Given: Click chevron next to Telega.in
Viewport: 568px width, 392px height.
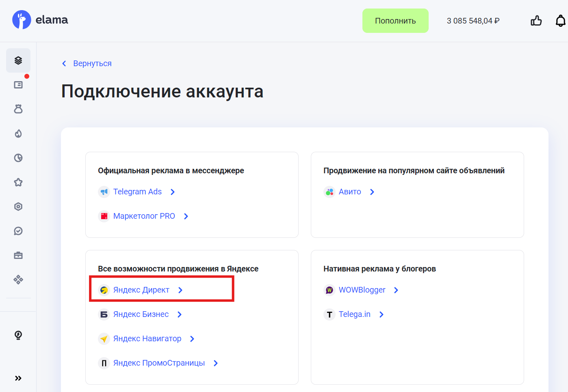Looking at the screenshot, I should [382, 314].
